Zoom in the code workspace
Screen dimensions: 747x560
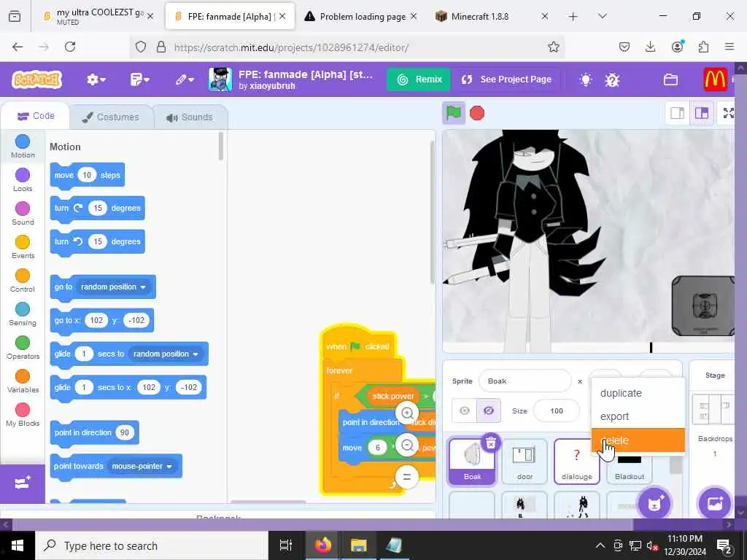(x=407, y=413)
